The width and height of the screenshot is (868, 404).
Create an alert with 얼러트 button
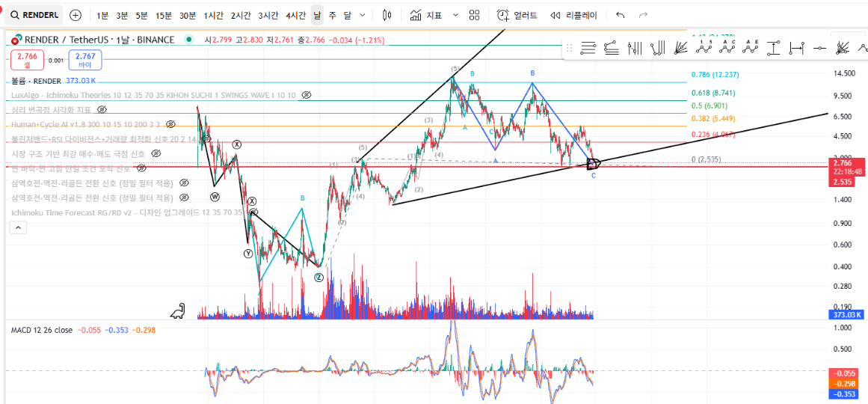pos(517,15)
